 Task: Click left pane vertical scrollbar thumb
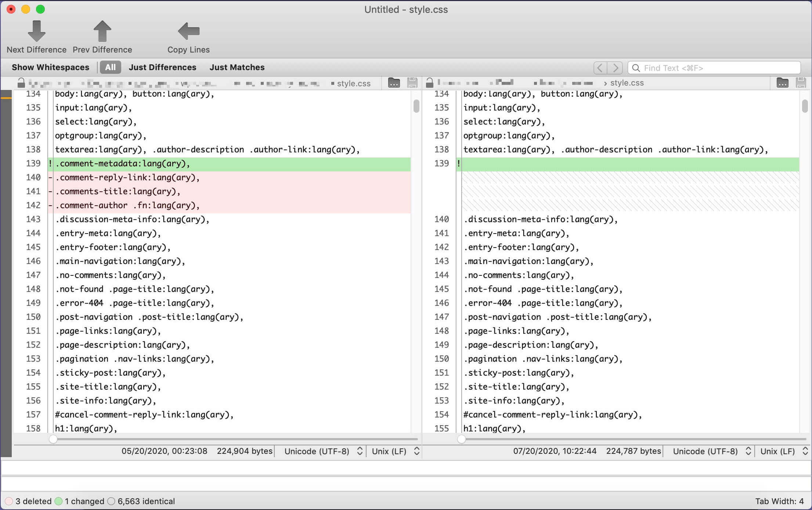[416, 106]
